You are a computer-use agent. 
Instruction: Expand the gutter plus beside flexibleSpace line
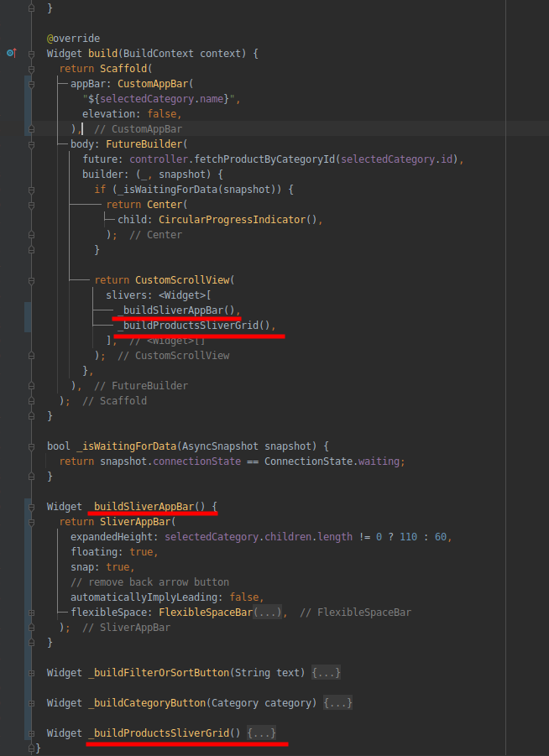(x=31, y=613)
